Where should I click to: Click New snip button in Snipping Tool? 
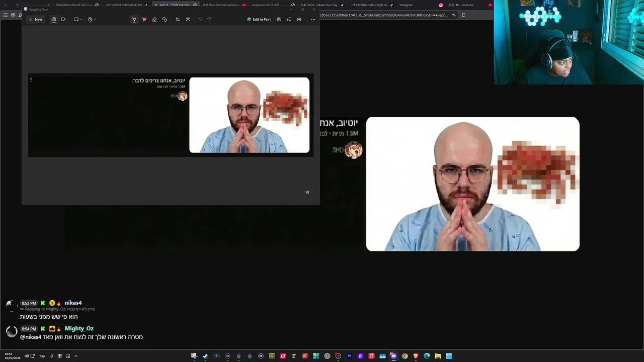click(35, 19)
